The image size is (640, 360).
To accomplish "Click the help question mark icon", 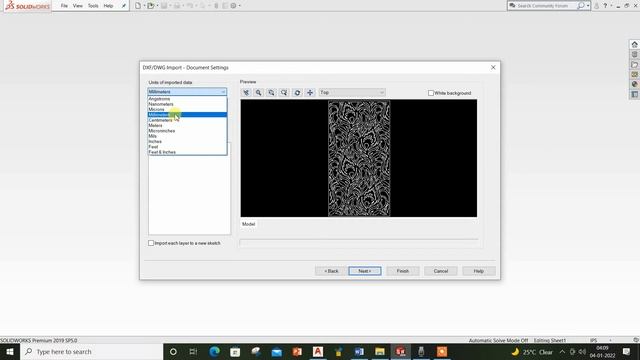I will tap(605, 6).
